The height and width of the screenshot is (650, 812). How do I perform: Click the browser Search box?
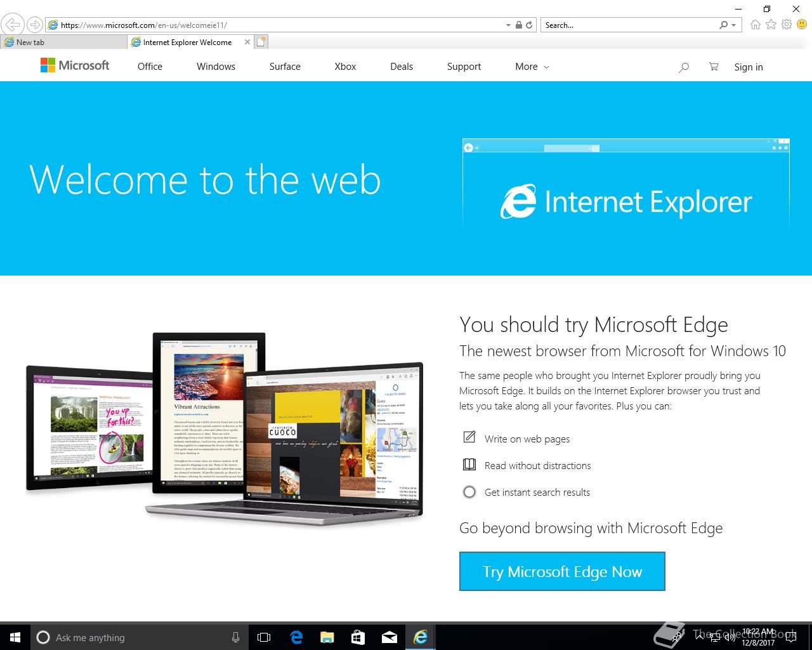click(629, 25)
